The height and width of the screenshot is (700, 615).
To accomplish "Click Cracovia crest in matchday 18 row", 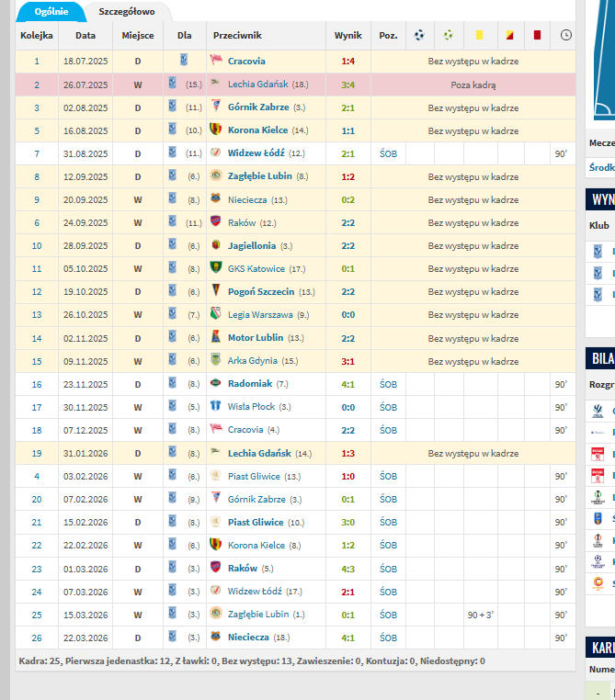I will click(216, 429).
